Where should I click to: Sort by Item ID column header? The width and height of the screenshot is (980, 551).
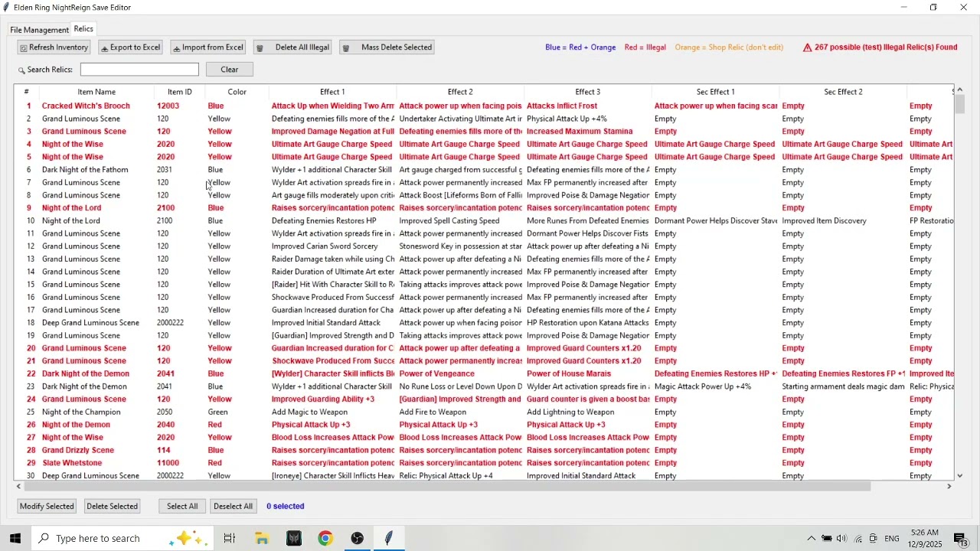[x=180, y=92]
